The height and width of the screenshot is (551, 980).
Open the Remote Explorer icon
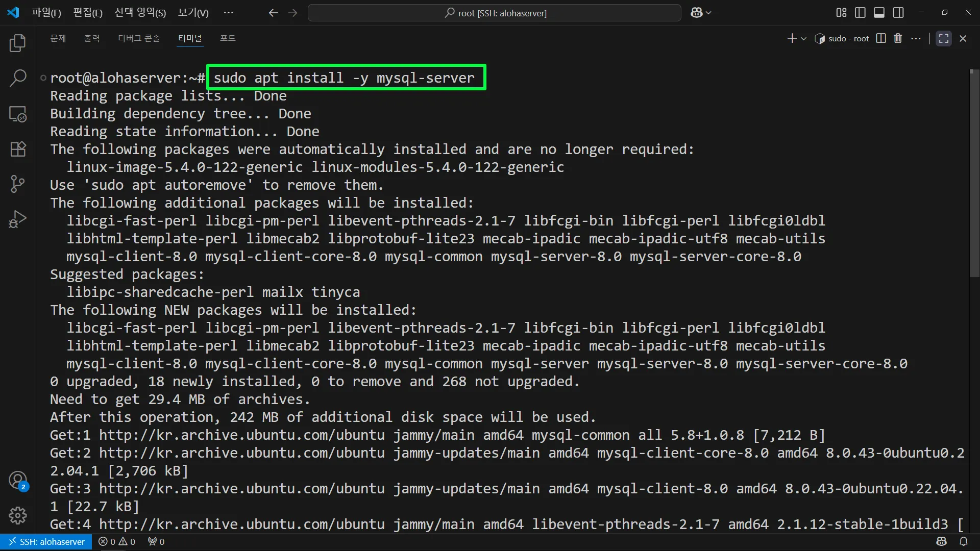pyautogui.click(x=17, y=114)
